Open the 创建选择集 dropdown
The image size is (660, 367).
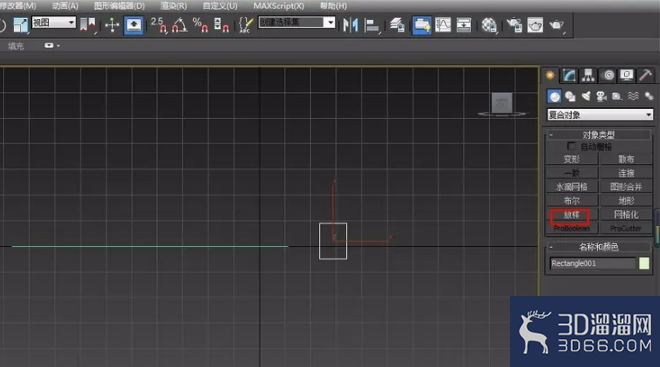[x=297, y=22]
